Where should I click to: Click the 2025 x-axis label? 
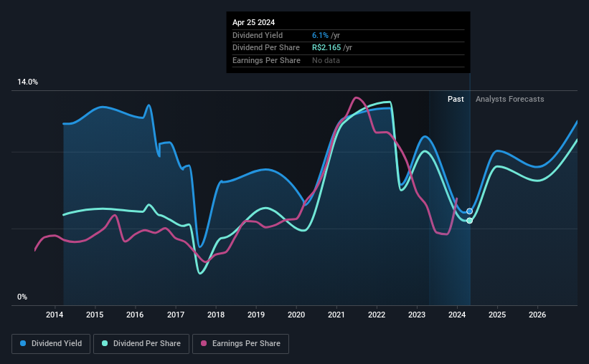pos(497,315)
